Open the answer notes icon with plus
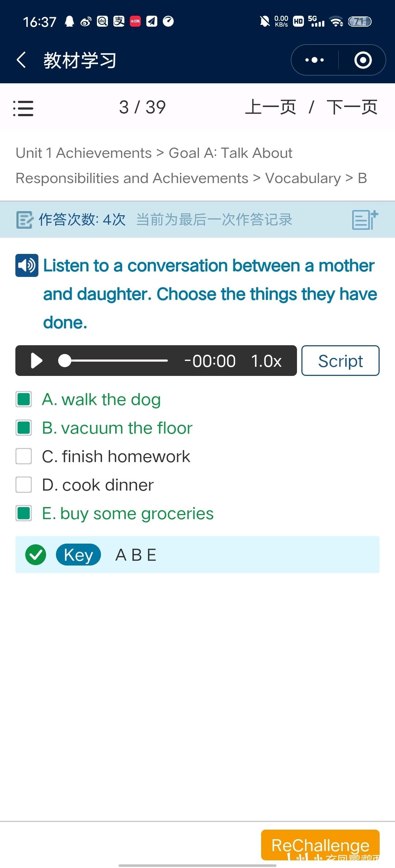 click(x=365, y=220)
